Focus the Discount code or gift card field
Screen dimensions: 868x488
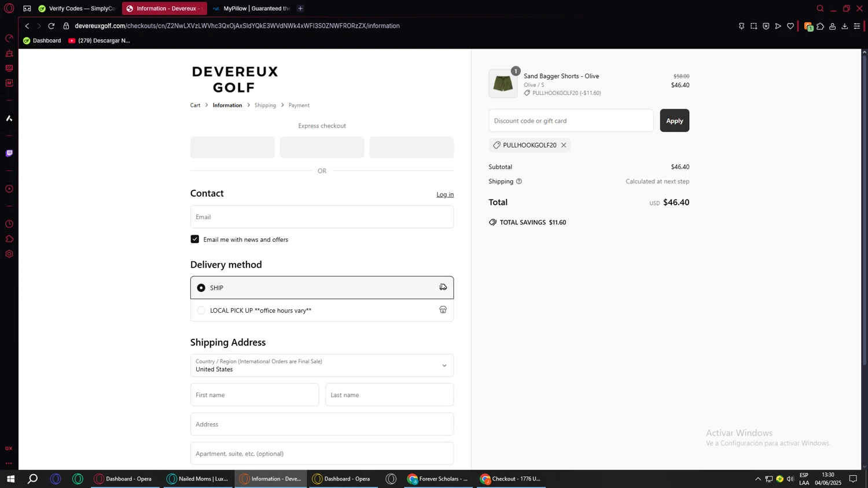click(571, 120)
